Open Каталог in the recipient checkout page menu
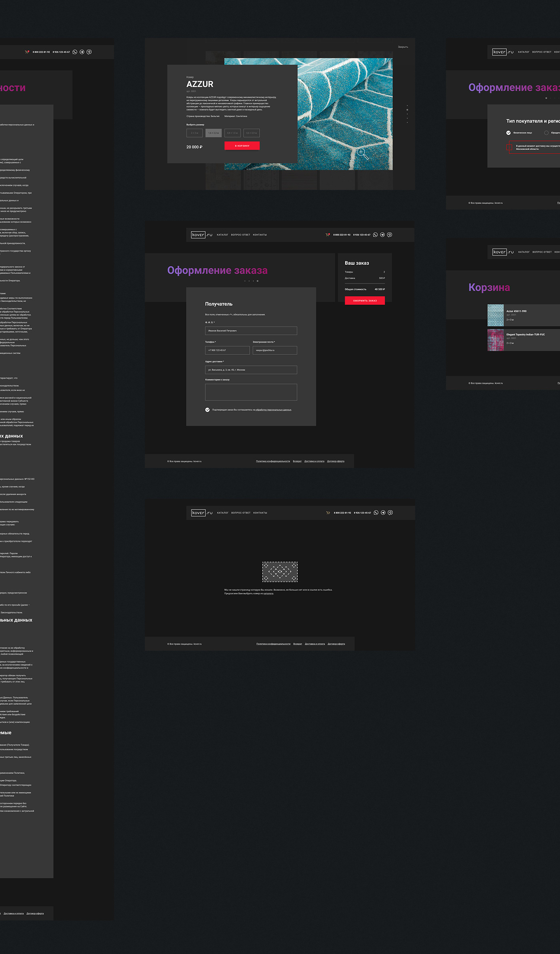This screenshot has width=560, height=954. pos(222,235)
